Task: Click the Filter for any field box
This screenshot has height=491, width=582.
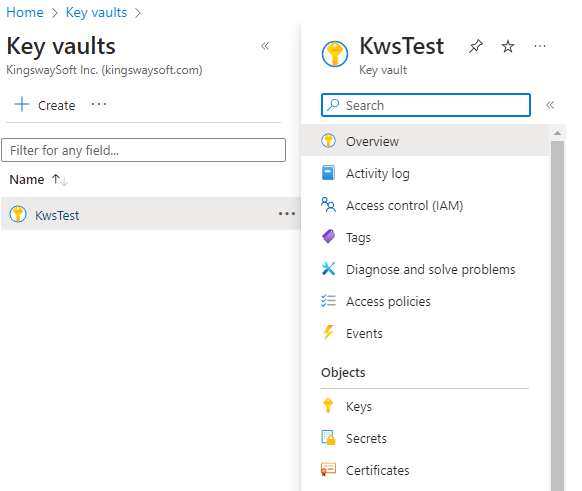Action: [x=144, y=150]
